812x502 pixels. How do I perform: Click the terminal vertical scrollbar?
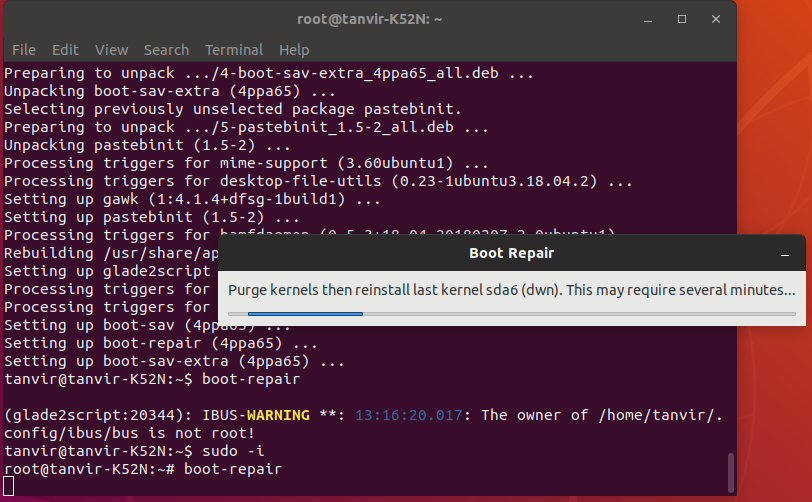[x=731, y=473]
